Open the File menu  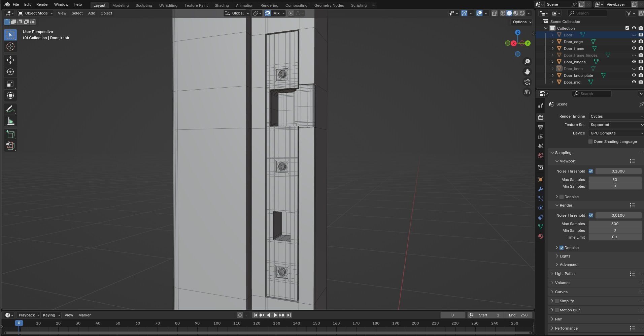pos(15,4)
